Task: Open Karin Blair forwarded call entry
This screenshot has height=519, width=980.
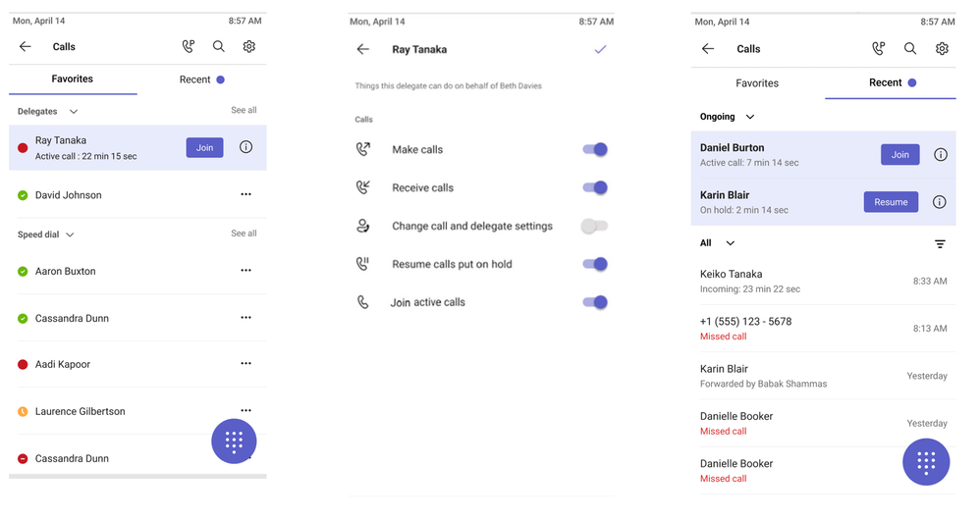Action: point(824,376)
